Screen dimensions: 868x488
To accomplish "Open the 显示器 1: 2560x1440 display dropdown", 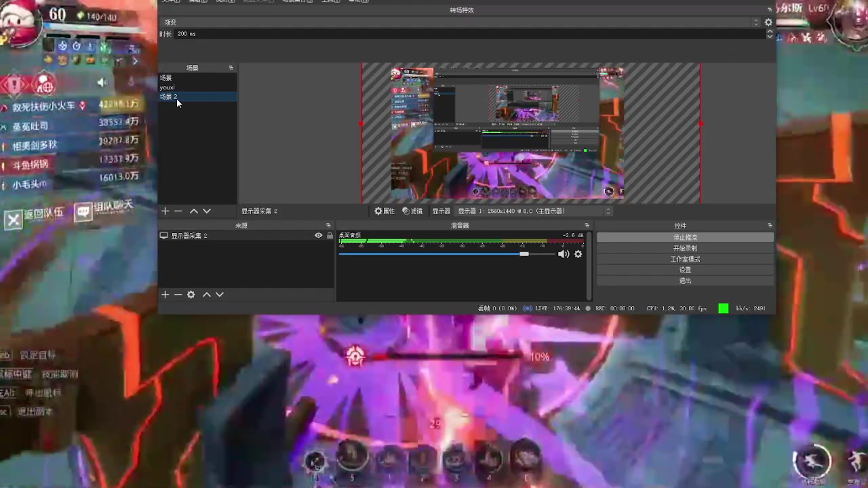I will coord(534,211).
